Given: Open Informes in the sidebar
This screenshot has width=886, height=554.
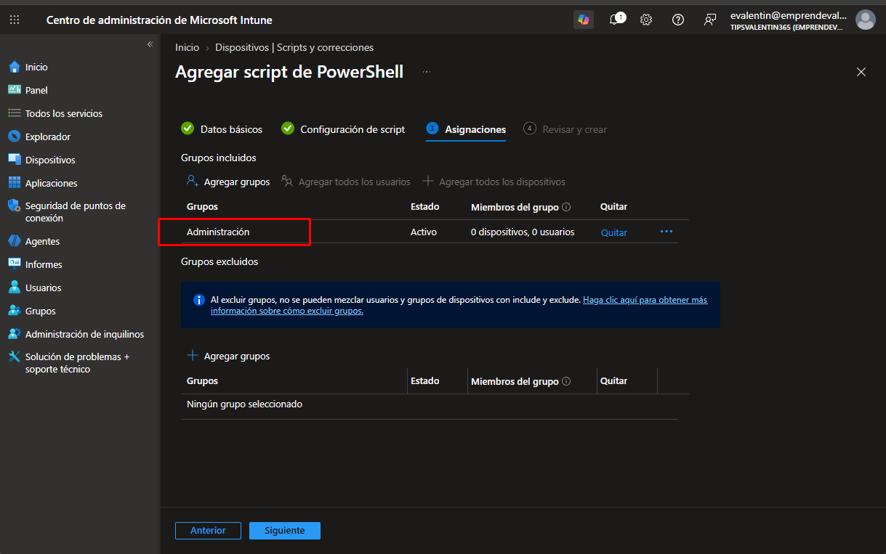Looking at the screenshot, I should (44, 264).
